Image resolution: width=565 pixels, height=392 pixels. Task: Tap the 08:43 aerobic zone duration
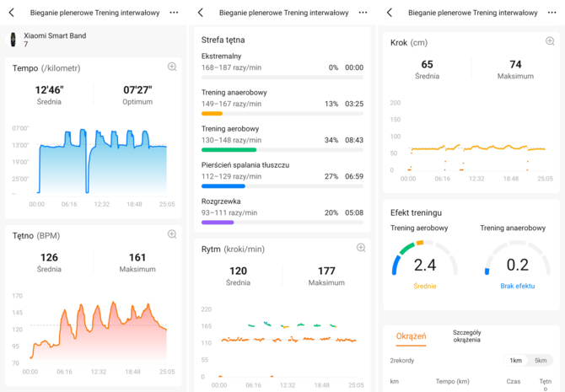click(354, 140)
